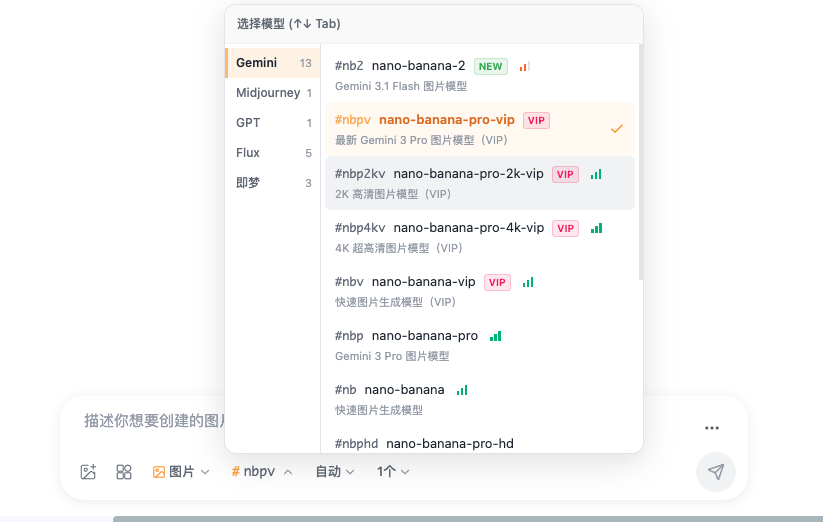Click the prompt description input field

pos(154,421)
